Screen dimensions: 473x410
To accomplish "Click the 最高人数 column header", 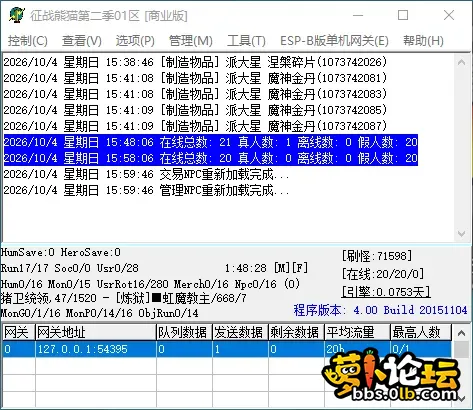I will click(x=421, y=332).
